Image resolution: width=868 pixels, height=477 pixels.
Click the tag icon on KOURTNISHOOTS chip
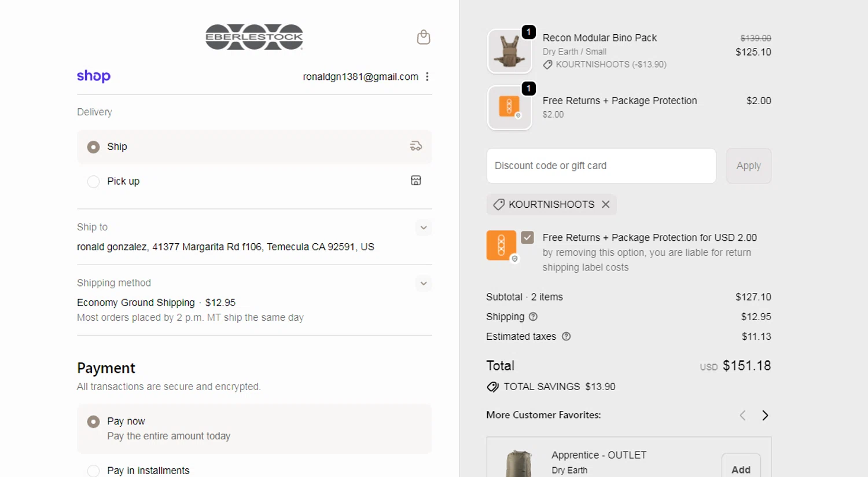click(x=498, y=204)
